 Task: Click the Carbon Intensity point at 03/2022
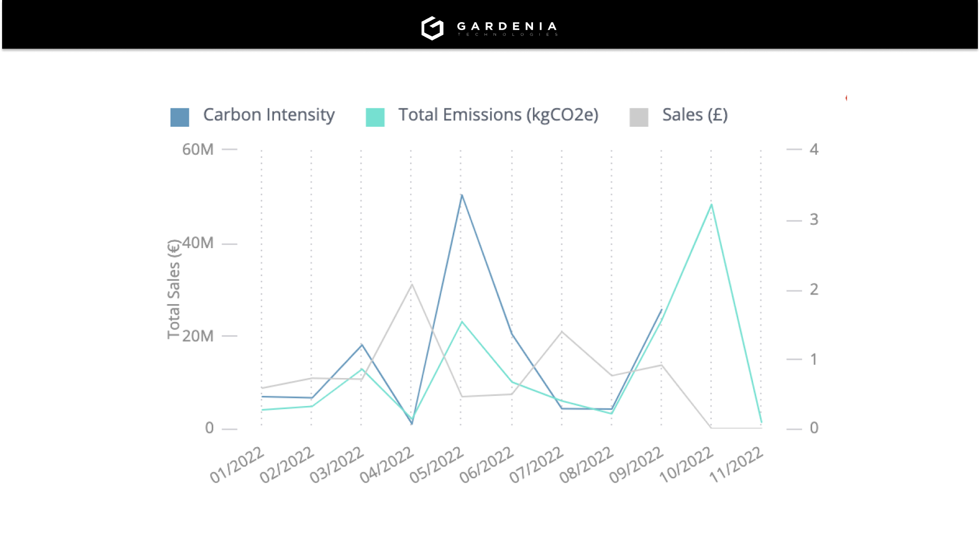pos(361,345)
